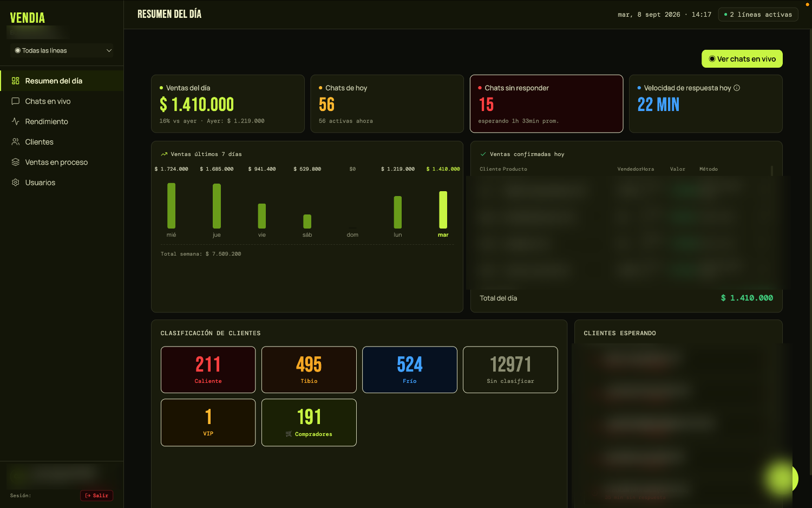Viewport: 812px width, 508px height.
Task: Expand line selector using its chevron arrow
Action: click(109, 50)
